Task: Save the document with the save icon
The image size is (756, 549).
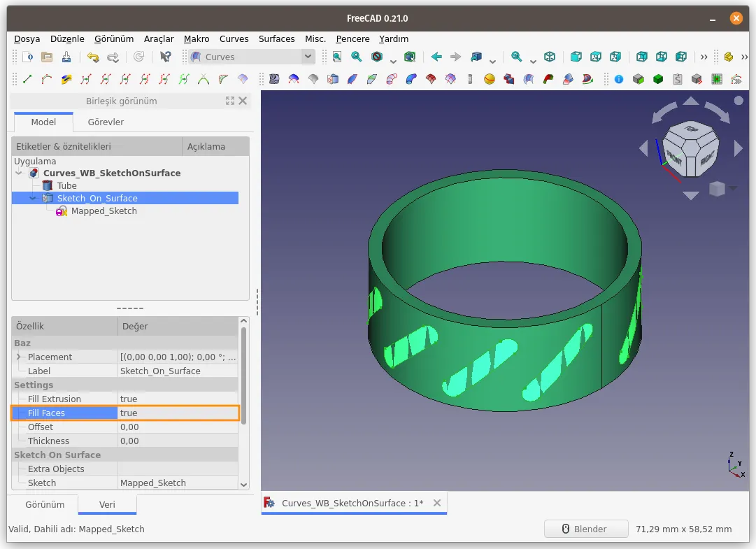Action: [x=66, y=57]
